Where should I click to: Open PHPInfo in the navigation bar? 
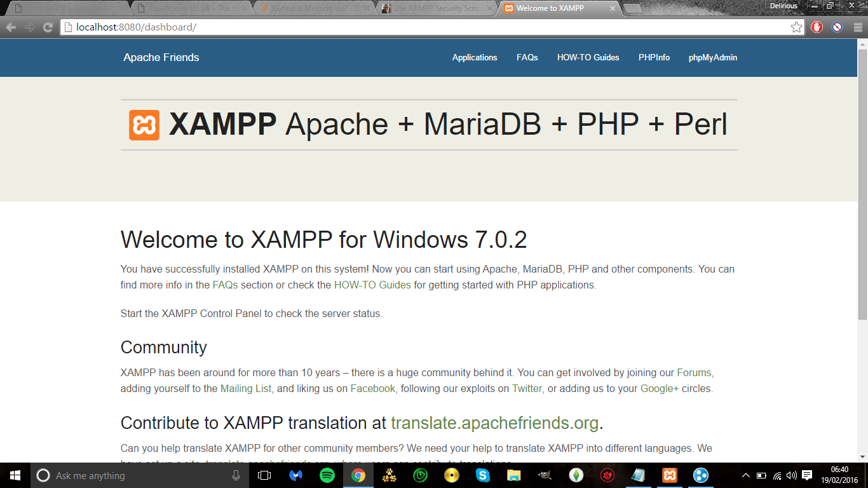654,57
